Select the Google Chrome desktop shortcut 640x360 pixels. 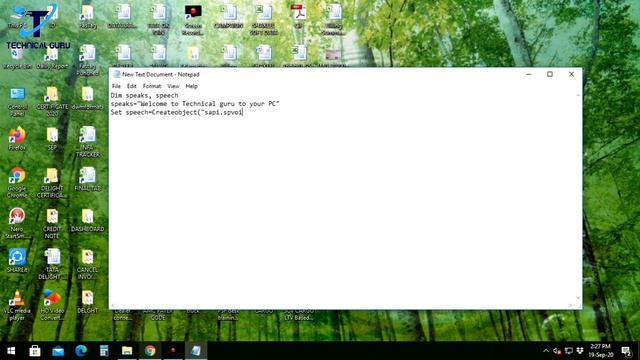[x=17, y=183]
